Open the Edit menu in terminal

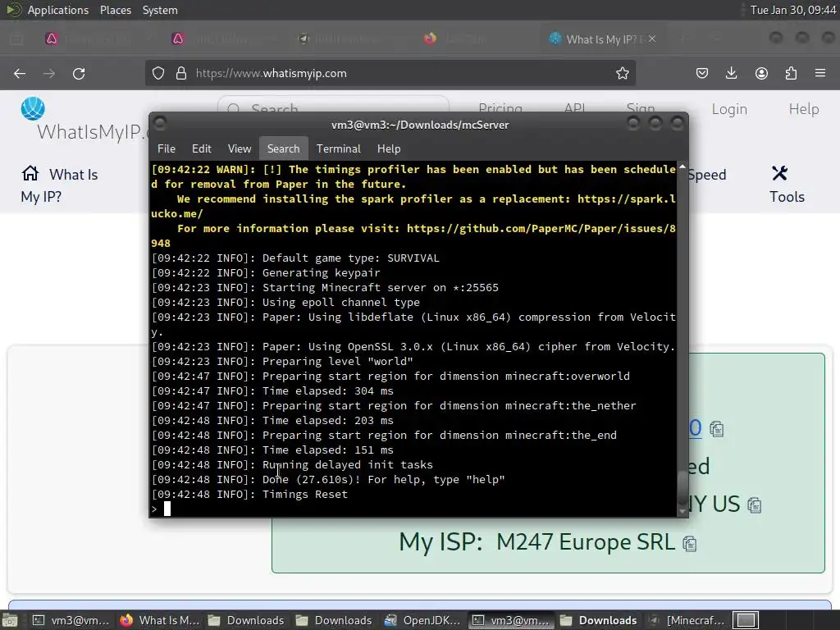(x=202, y=149)
